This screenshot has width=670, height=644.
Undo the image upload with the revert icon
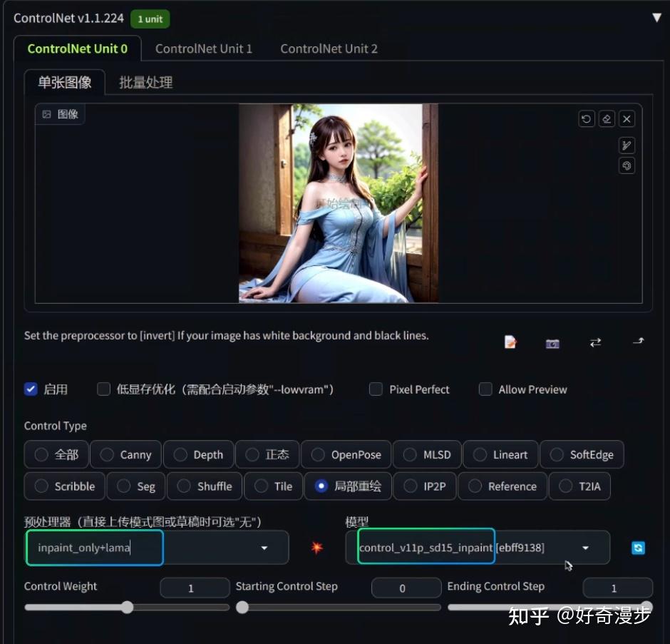[x=586, y=118]
